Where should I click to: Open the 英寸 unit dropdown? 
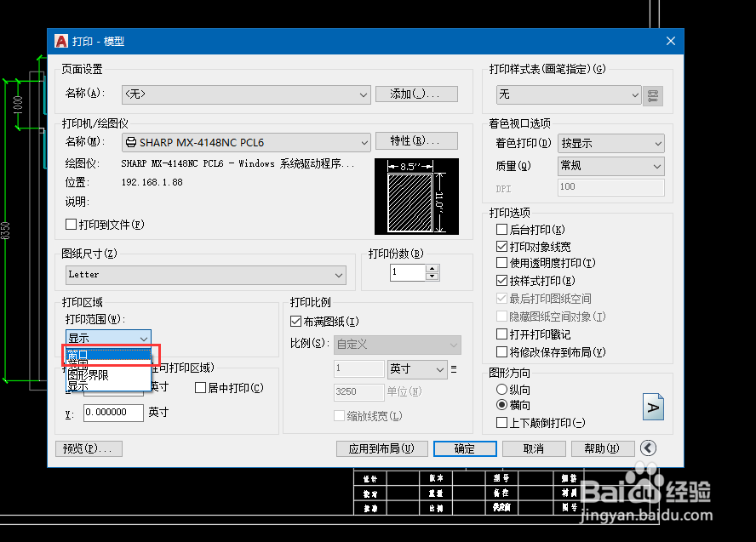coord(417,369)
